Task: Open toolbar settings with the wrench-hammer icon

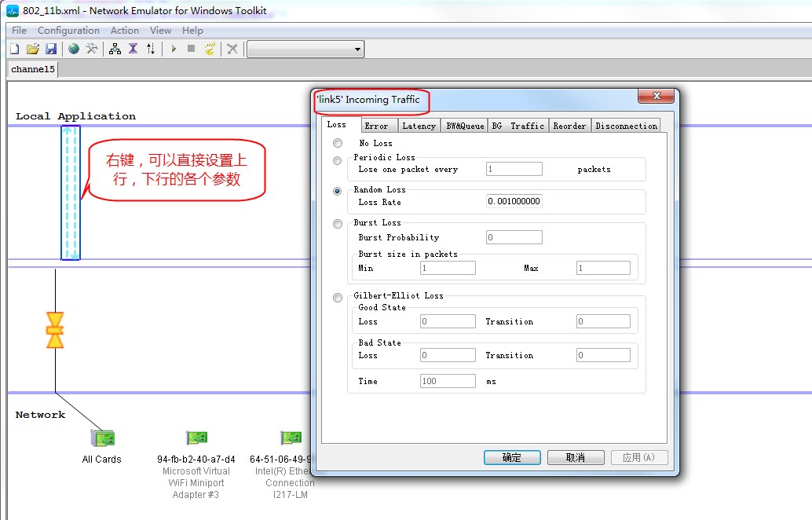Action: pos(92,48)
